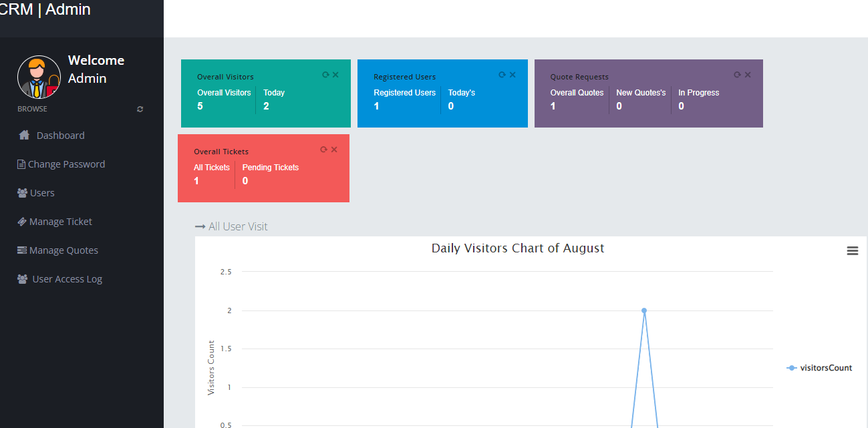The width and height of the screenshot is (868, 428).
Task: Click the Dashboard home icon
Action: pyautogui.click(x=24, y=135)
